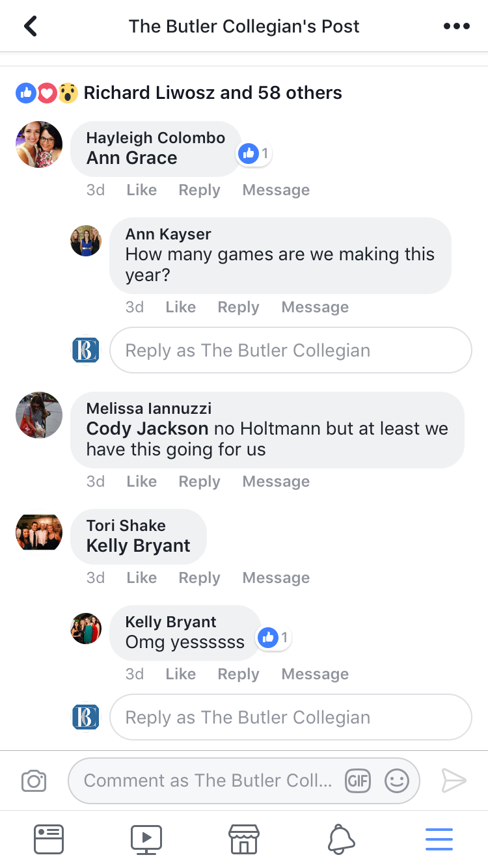Open the tagged Cody Jackson profile link
Image resolution: width=488 pixels, height=868 pixels.
(147, 429)
